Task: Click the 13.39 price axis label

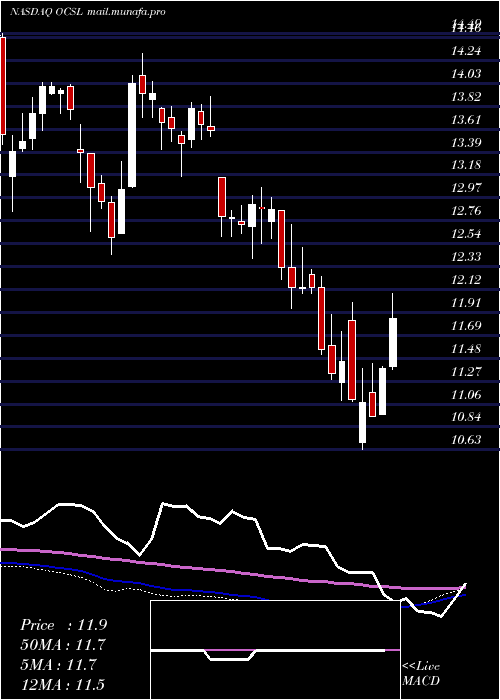Action: 467,142
